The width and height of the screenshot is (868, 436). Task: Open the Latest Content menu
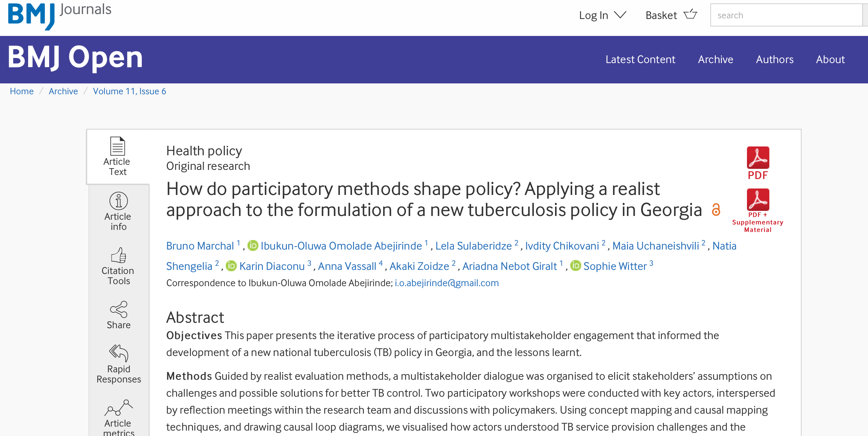coord(640,59)
